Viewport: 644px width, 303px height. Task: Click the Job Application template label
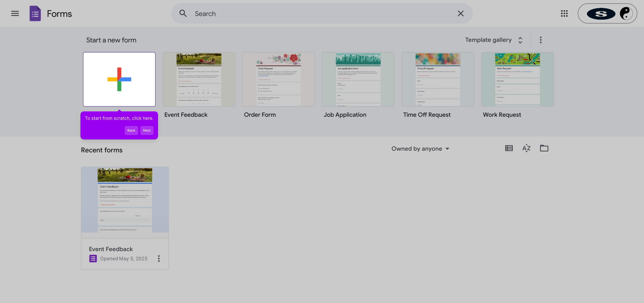coord(345,115)
